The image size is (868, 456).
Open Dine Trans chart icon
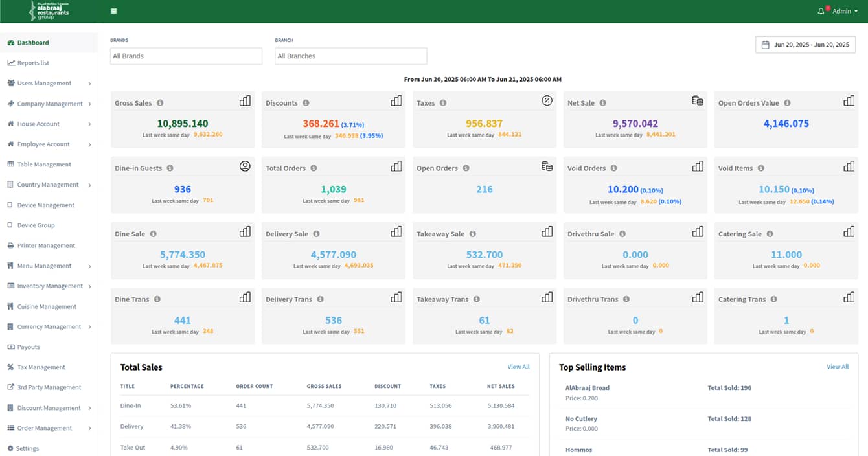click(x=245, y=297)
